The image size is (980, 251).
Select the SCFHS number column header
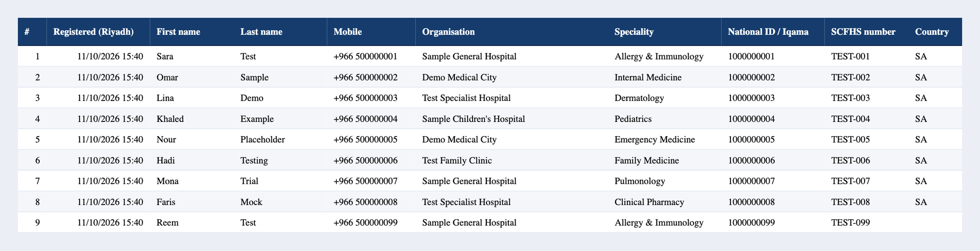tap(863, 32)
